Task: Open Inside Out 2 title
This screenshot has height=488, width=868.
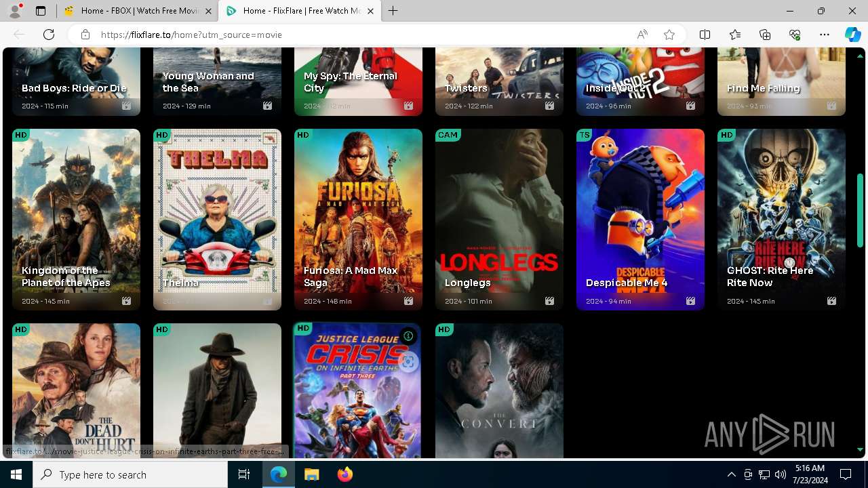Action: click(x=616, y=88)
